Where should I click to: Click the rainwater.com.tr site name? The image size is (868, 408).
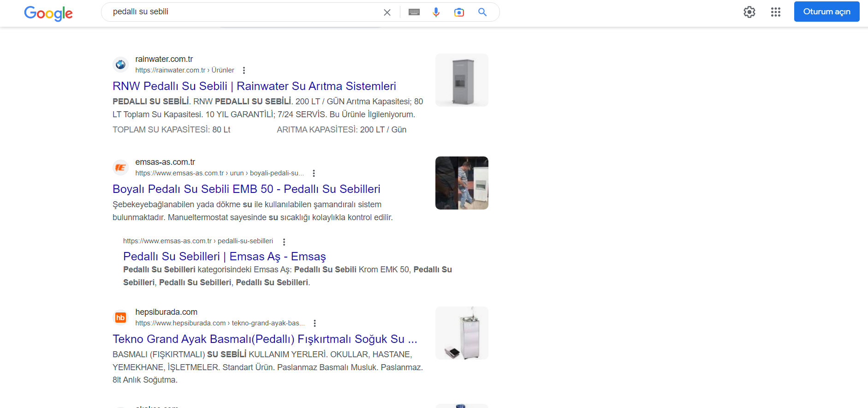pyautogui.click(x=164, y=59)
